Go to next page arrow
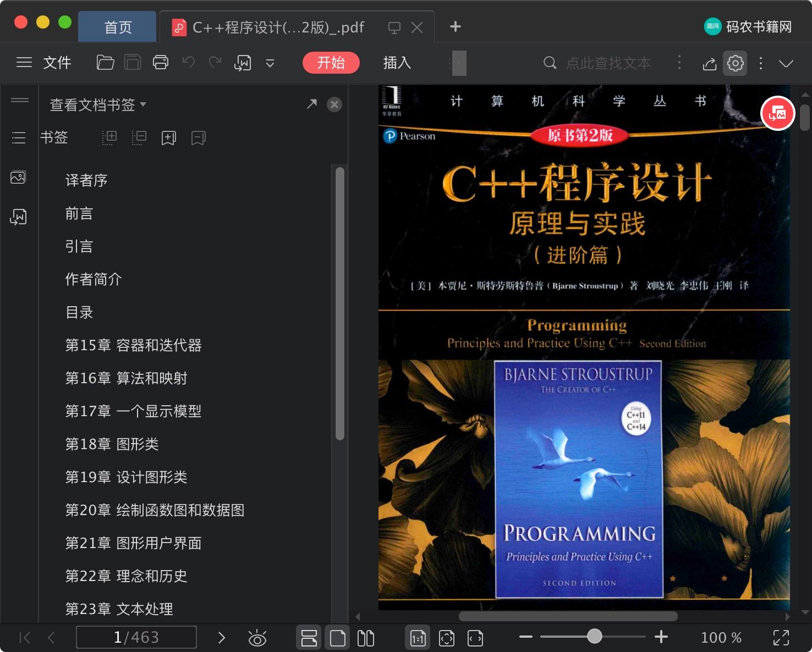 (x=222, y=638)
